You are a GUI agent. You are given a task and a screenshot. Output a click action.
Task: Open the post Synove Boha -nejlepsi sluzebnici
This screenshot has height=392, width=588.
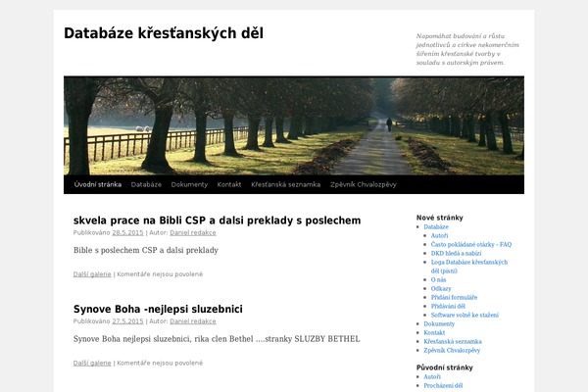click(x=158, y=309)
